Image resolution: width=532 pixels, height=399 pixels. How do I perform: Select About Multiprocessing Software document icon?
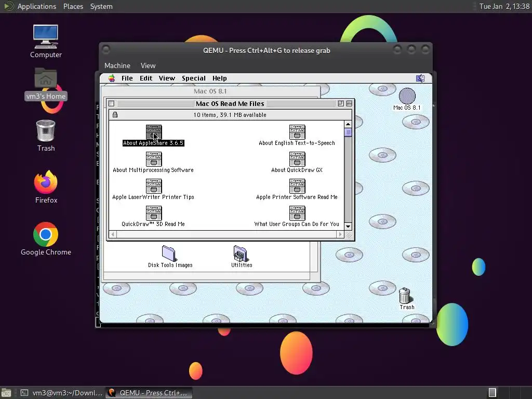(x=154, y=159)
